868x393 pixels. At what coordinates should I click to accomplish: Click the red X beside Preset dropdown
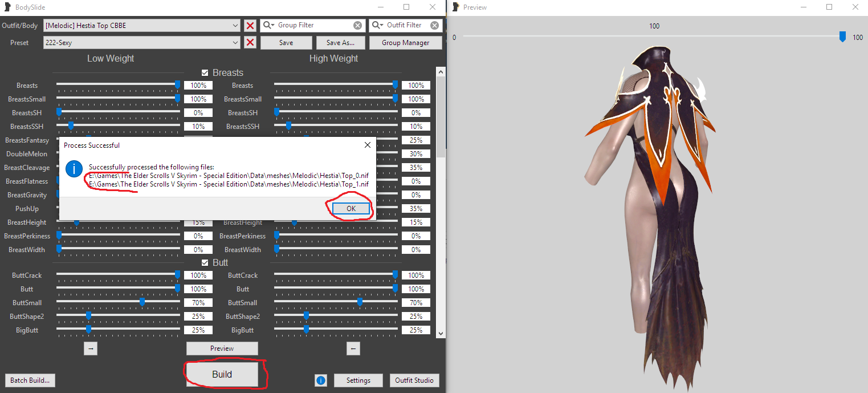[250, 43]
